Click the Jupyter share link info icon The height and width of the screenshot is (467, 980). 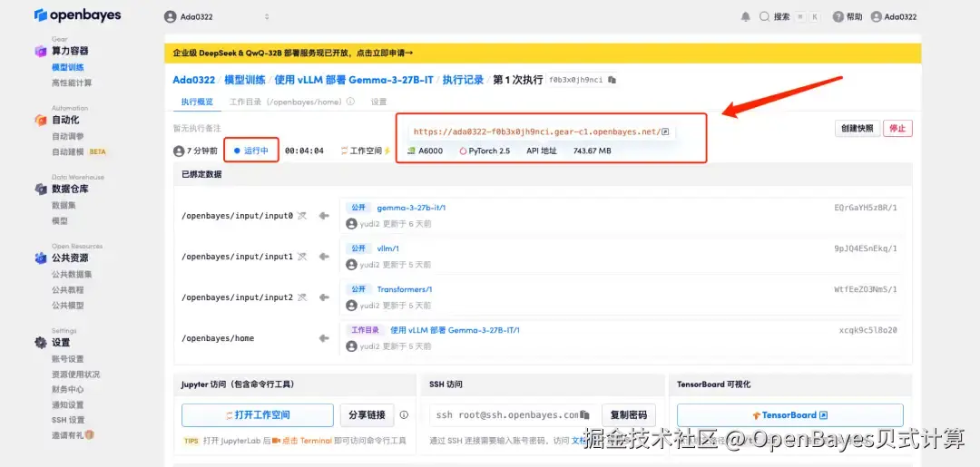click(404, 414)
